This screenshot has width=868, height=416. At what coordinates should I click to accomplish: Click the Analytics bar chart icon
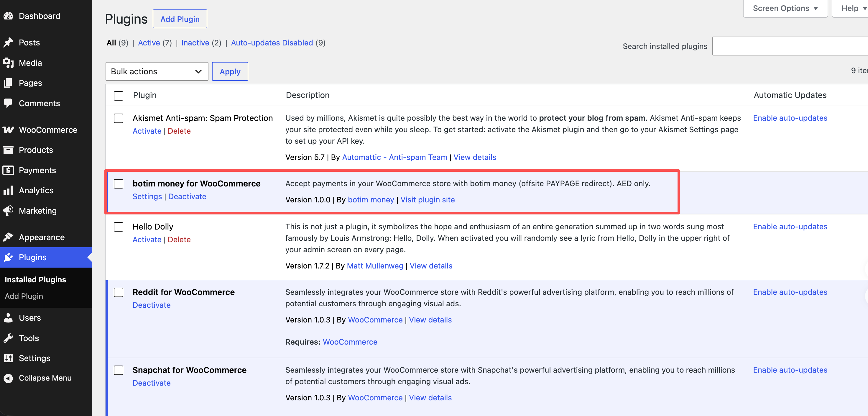pyautogui.click(x=9, y=191)
